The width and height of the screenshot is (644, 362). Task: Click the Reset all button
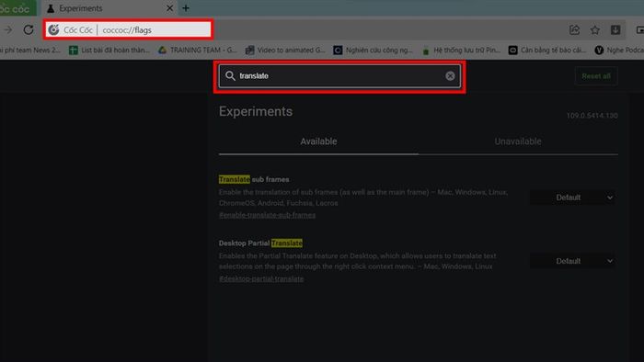click(x=596, y=76)
